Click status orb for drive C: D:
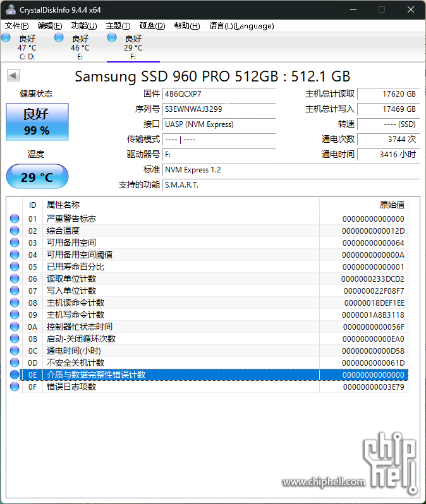The image size is (426, 504). click(6, 38)
